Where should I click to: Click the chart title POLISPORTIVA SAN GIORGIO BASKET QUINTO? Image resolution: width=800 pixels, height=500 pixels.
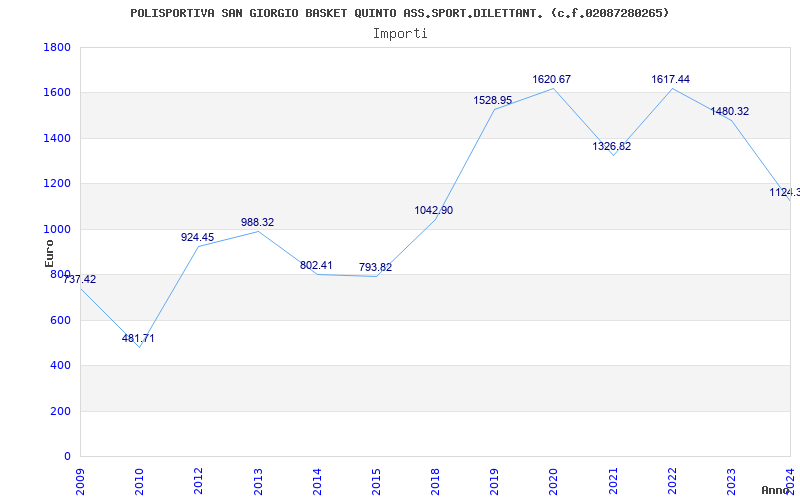pos(399,13)
